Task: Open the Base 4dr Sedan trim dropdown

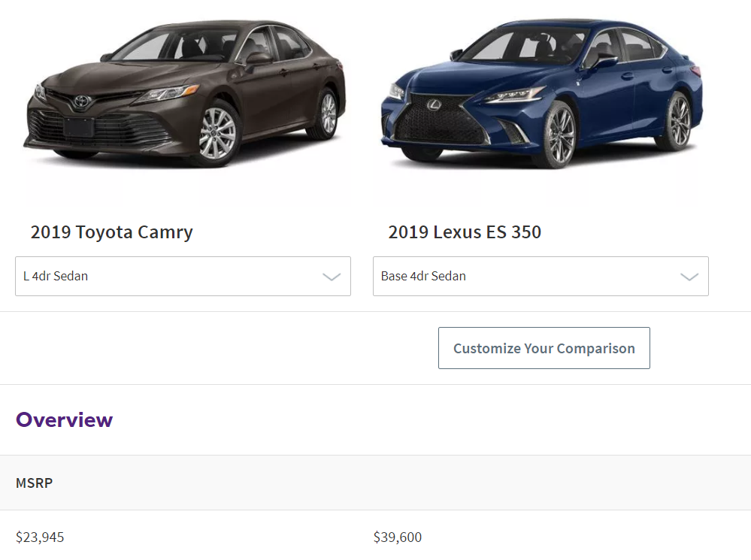Action: 541,277
